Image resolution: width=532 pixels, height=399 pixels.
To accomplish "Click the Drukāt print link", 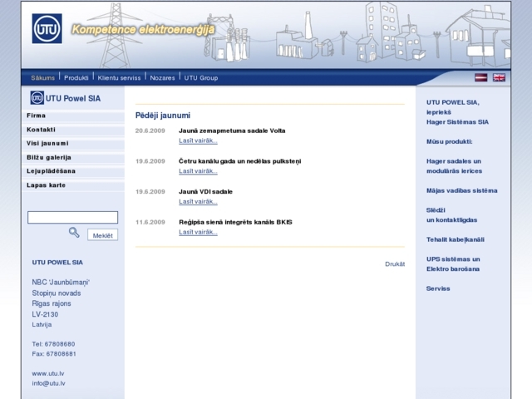I will point(395,264).
